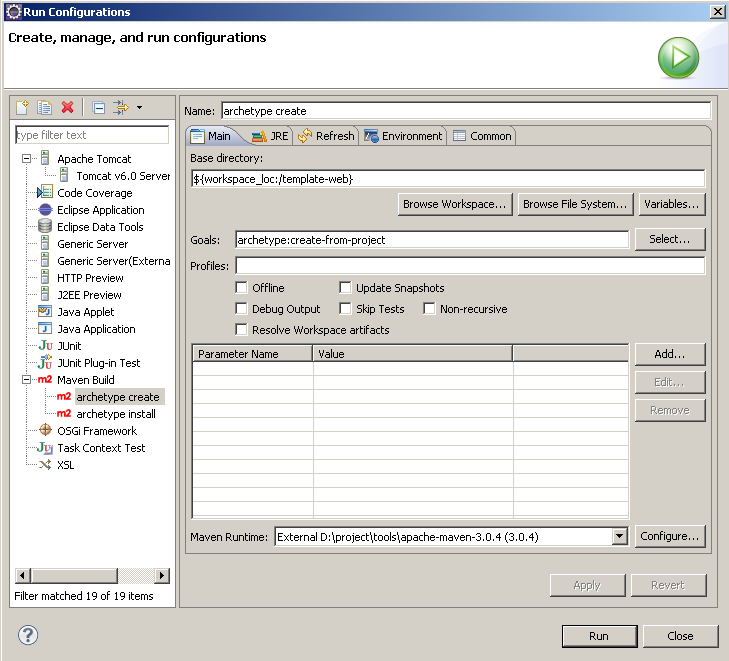
Task: Click the Parameter Name column header
Action: [x=252, y=354]
